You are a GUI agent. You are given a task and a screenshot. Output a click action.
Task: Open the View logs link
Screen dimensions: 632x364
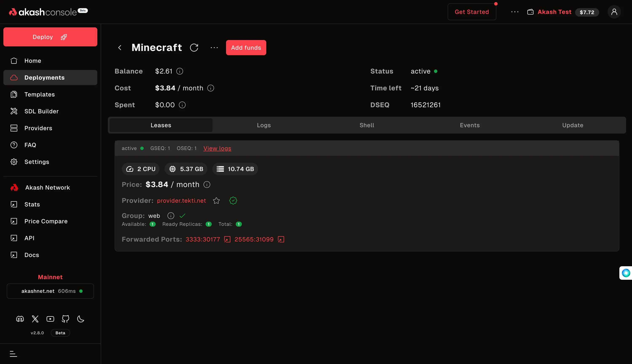[217, 148]
